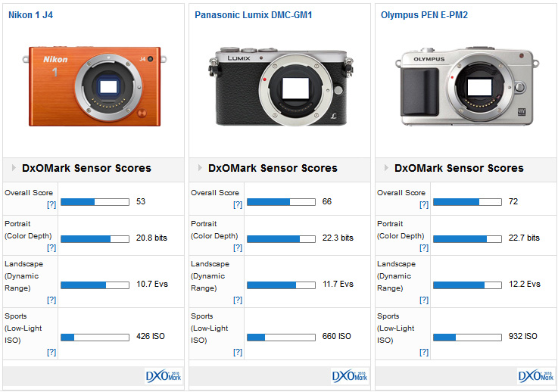This screenshot has width=558, height=392.
Task: Click 'Portrait (Color Depth)' label in Nikon column
Action: tap(28, 230)
